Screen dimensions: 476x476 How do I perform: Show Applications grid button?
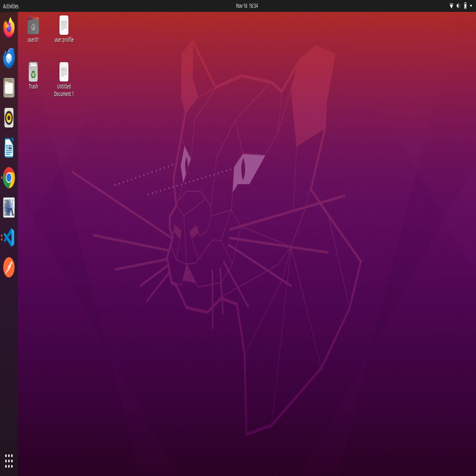coord(9,461)
